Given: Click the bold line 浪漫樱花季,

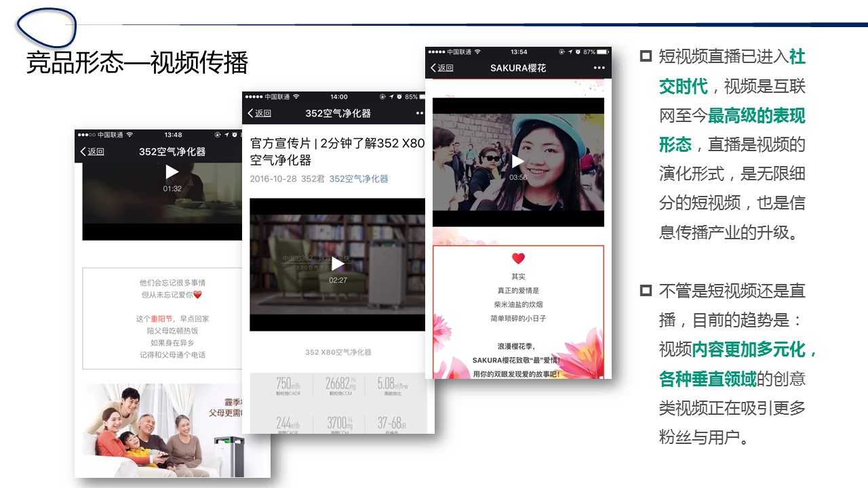Looking at the screenshot, I should coord(518,346).
